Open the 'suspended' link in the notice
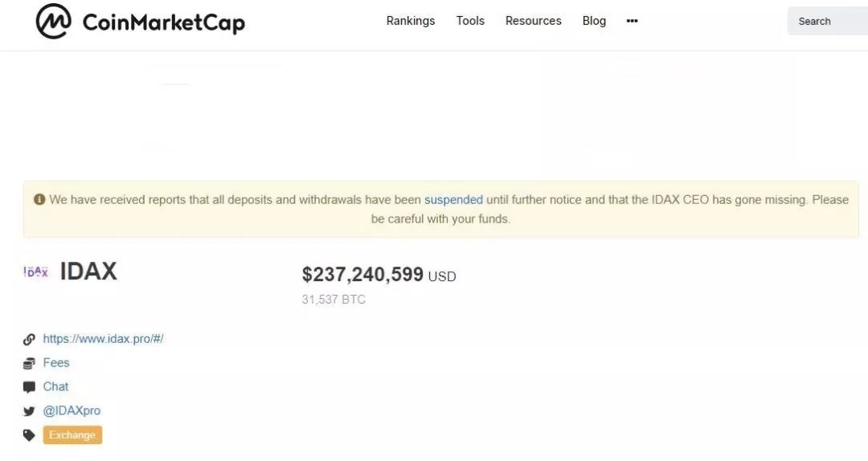Screen dimensions: 868x461 453,199
